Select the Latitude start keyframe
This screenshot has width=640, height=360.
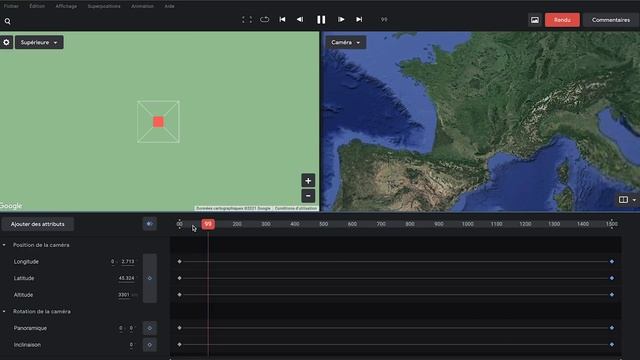point(180,278)
